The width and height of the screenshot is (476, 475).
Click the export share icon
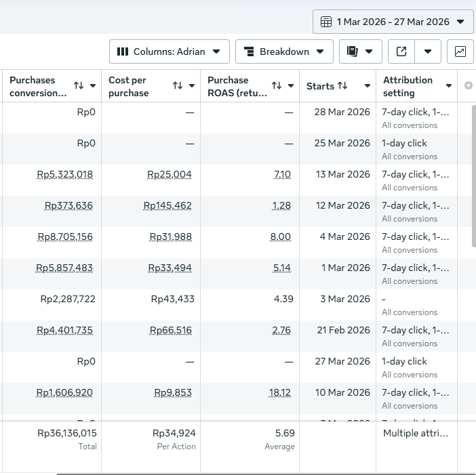(401, 51)
